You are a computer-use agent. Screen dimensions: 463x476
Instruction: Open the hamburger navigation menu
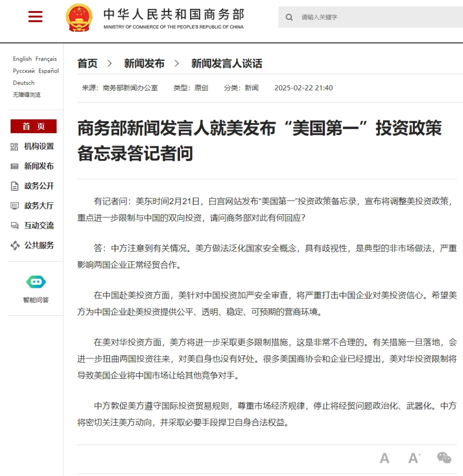coord(34,17)
